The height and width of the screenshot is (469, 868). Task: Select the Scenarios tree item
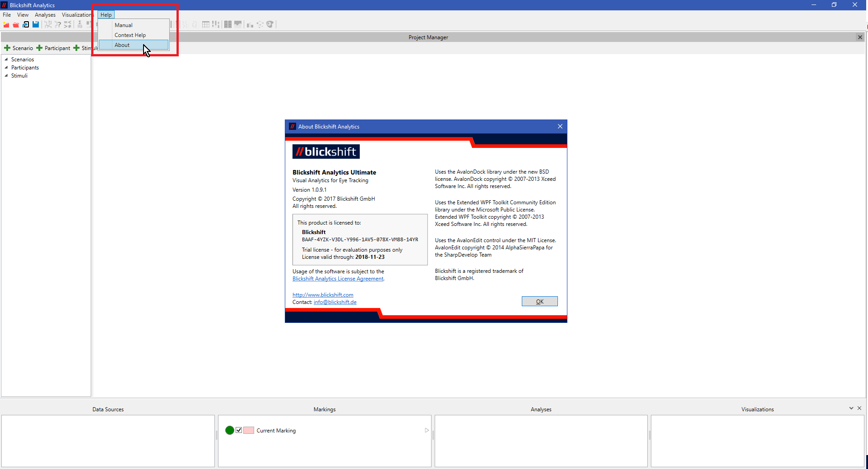click(23, 59)
